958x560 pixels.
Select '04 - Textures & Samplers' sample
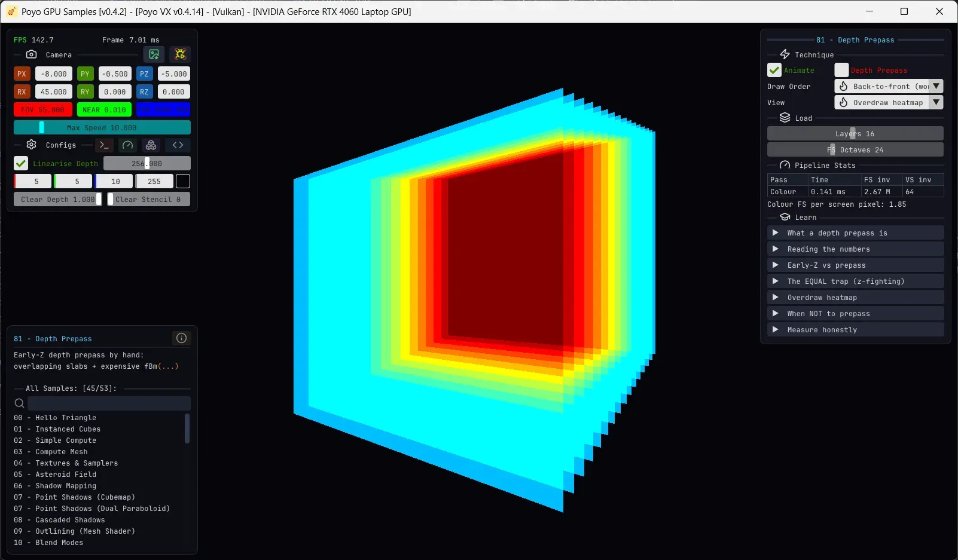[66, 463]
